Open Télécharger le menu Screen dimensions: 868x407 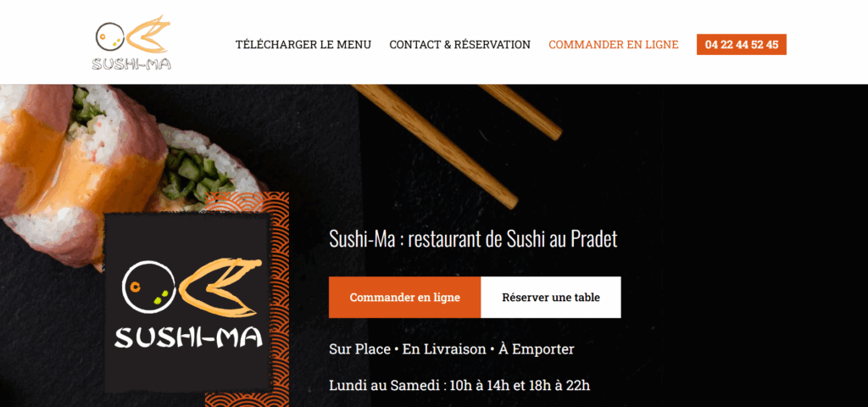[303, 44]
